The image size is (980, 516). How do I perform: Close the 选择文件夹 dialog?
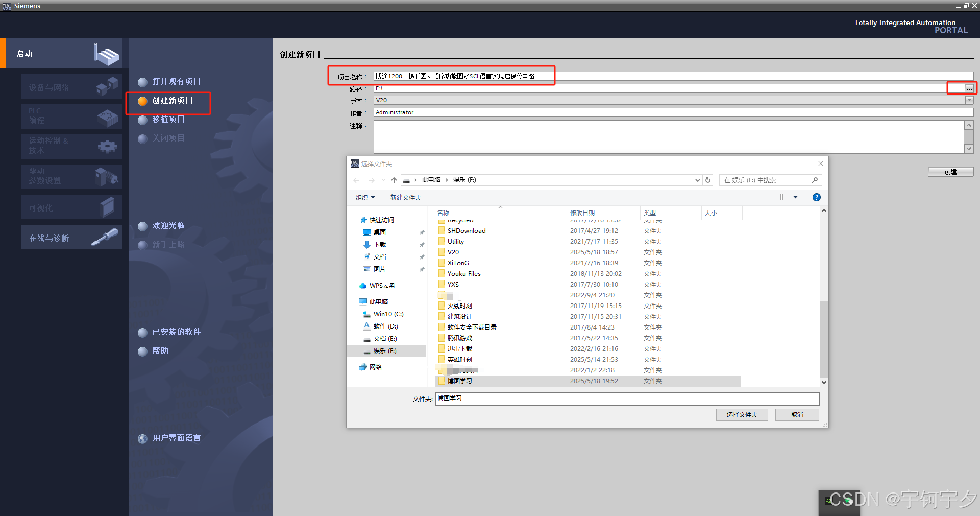pos(821,163)
